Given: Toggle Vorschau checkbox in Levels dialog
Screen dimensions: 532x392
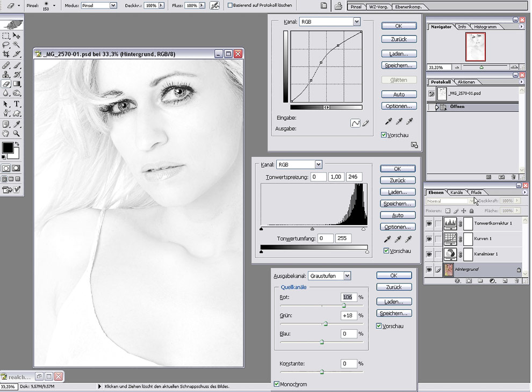Looking at the screenshot, I should pos(386,251).
